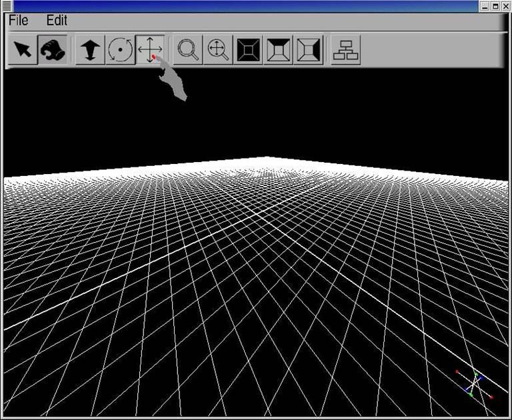Viewport: 512px width, 420px height.
Task: Select view icon with black top panel
Action: [278, 49]
